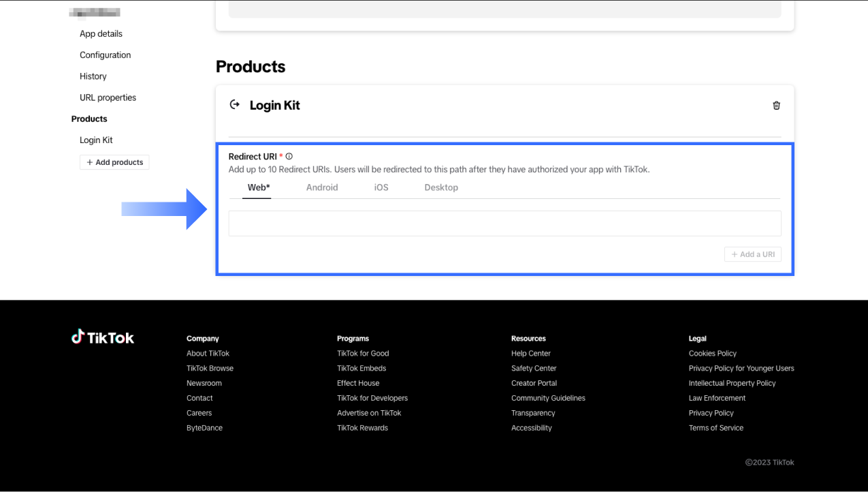This screenshot has width=868, height=492.
Task: Click the Add products button
Action: 114,162
